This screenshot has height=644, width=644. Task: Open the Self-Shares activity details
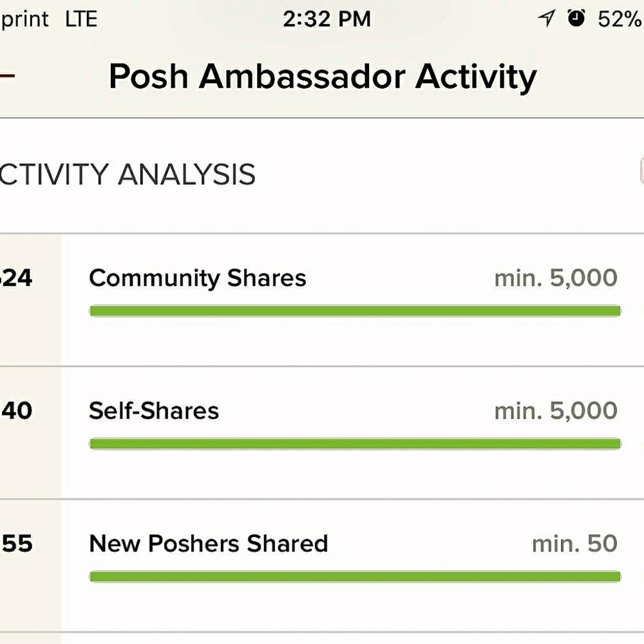click(x=155, y=410)
